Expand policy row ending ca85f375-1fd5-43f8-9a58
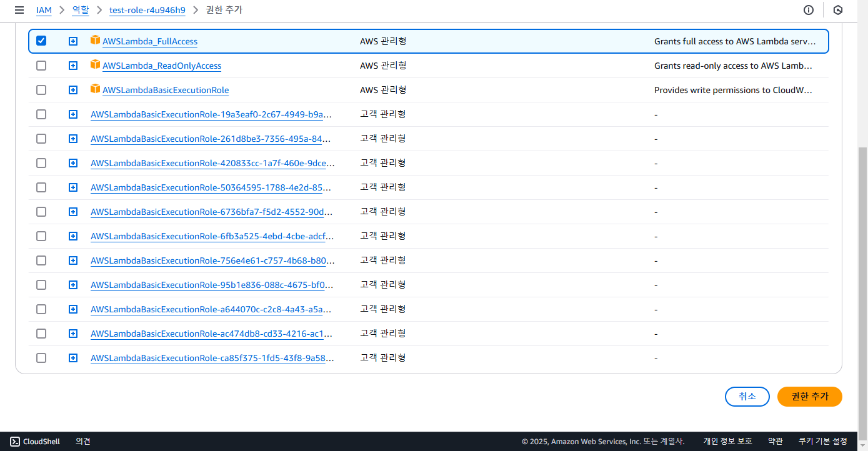Screen dimensions: 868x451 coord(73,358)
